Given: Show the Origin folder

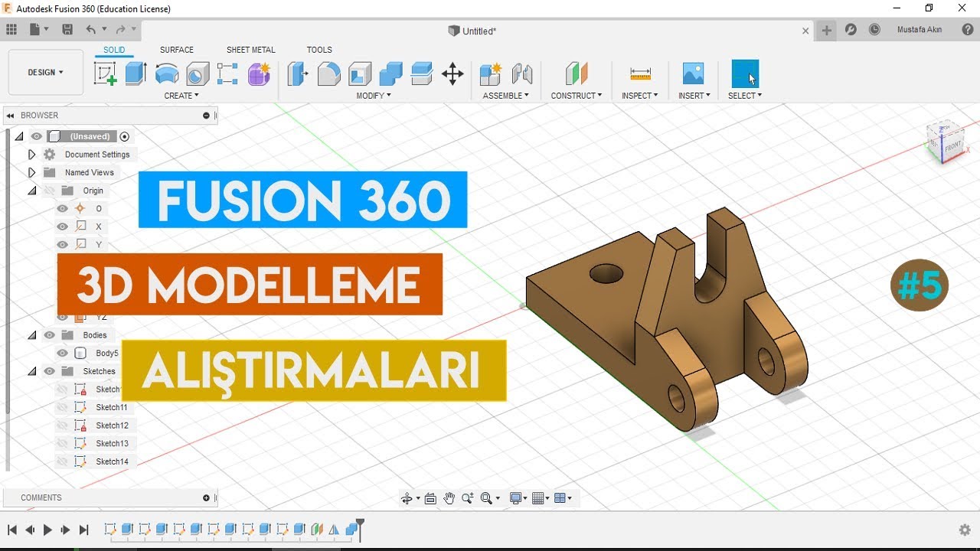Looking at the screenshot, I should (x=50, y=191).
